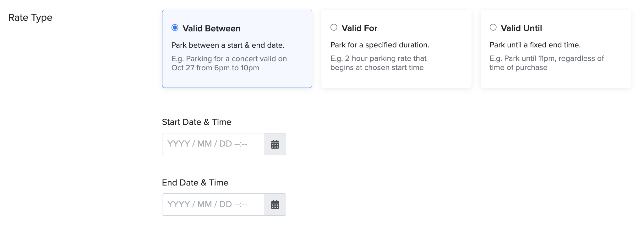Click the start time "--:--" placeholder

[x=241, y=144]
